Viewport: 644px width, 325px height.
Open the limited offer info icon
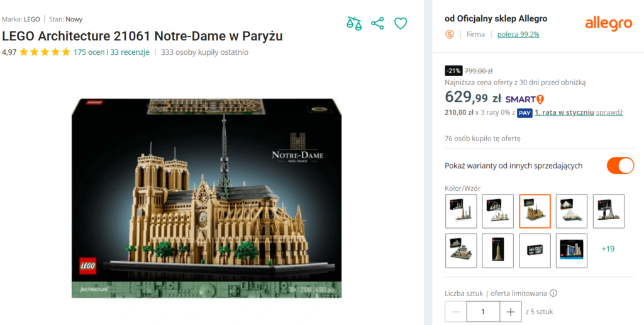[553, 294]
